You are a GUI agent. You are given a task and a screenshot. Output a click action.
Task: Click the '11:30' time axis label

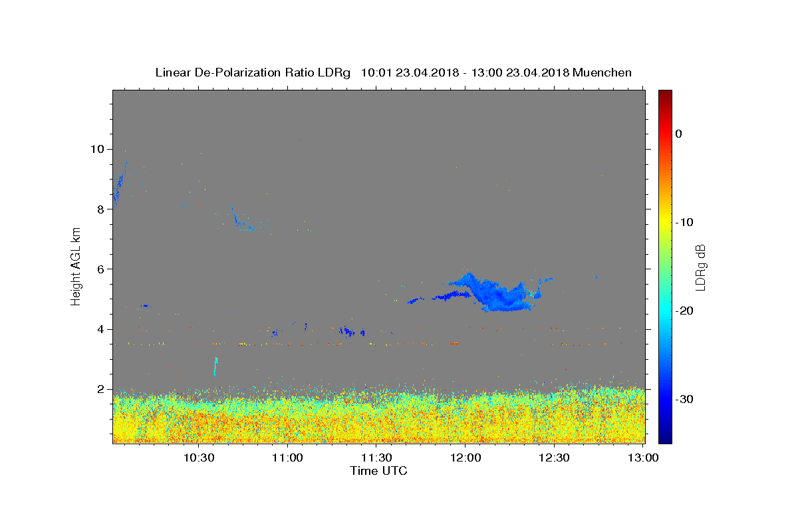click(x=377, y=458)
